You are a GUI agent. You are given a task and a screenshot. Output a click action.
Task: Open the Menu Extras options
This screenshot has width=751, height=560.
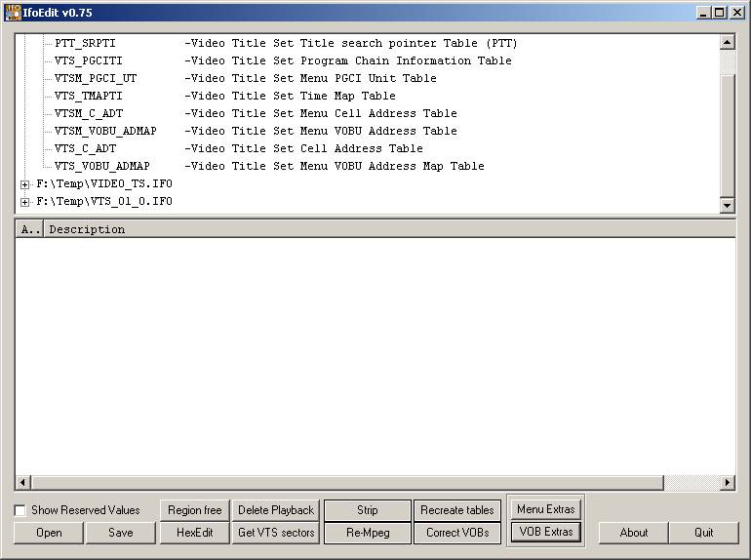545,509
